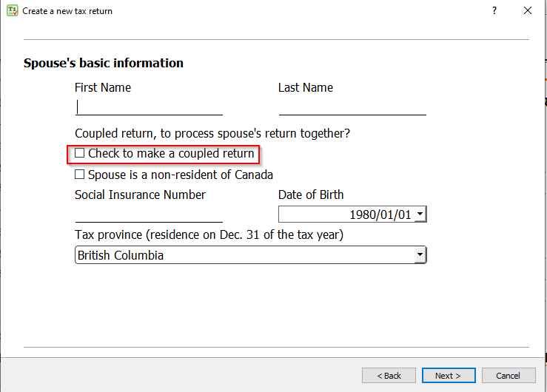Go back with the Back button

389,376
